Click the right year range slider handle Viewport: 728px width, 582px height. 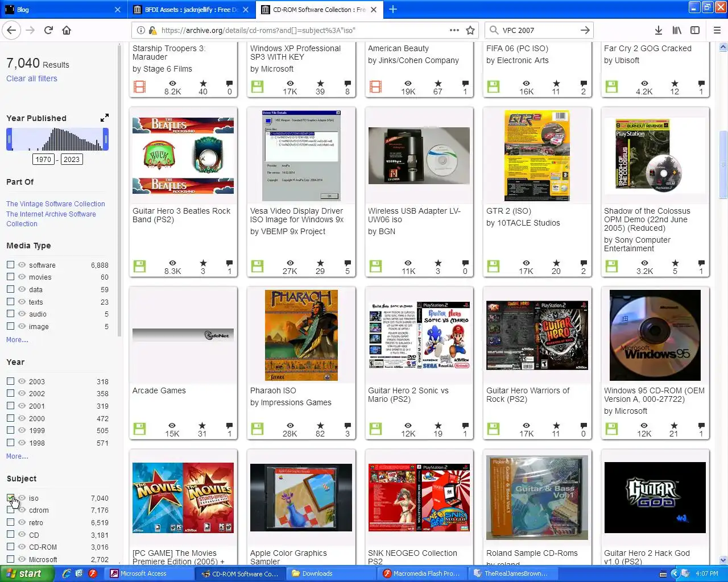(x=106, y=139)
